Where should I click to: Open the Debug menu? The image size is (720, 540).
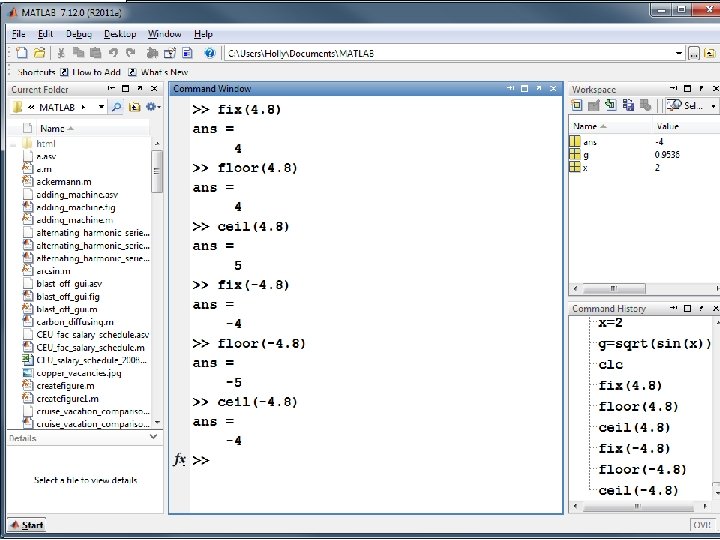coord(79,34)
